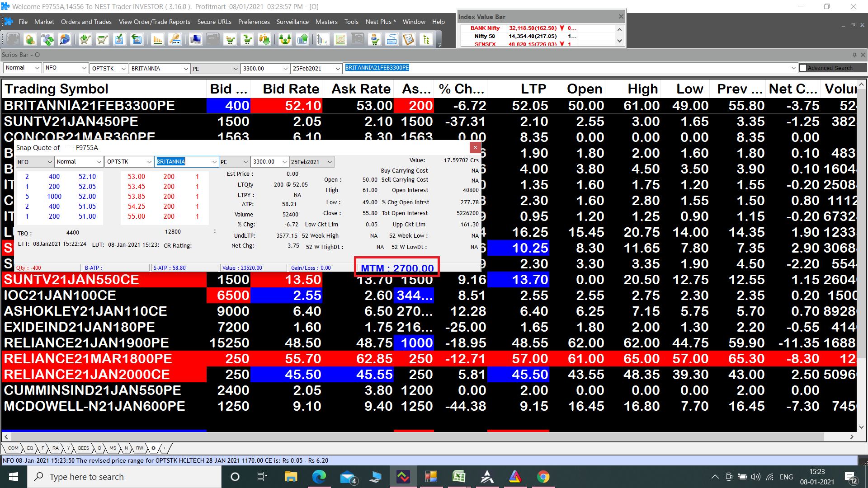This screenshot has height=488, width=868.
Task: Click the person with cart icon
Action: click(375, 40)
